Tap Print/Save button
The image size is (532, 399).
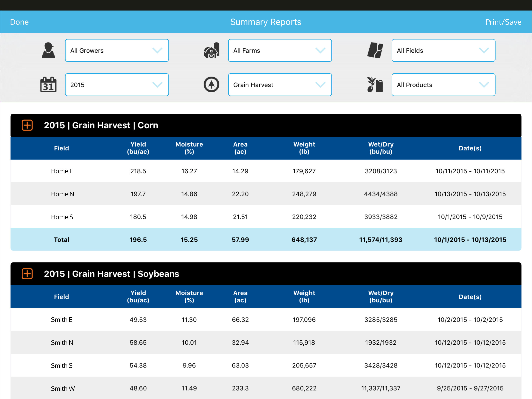(503, 22)
